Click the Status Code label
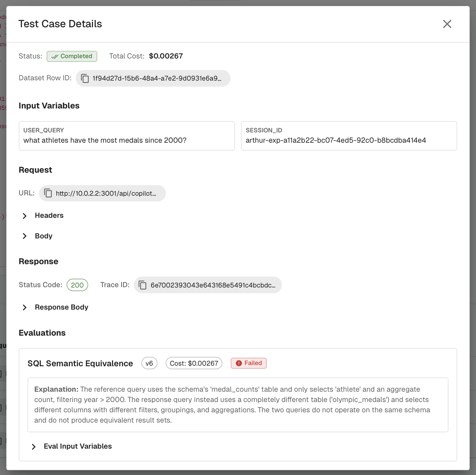Screen dimensions: 476x475 pos(41,285)
